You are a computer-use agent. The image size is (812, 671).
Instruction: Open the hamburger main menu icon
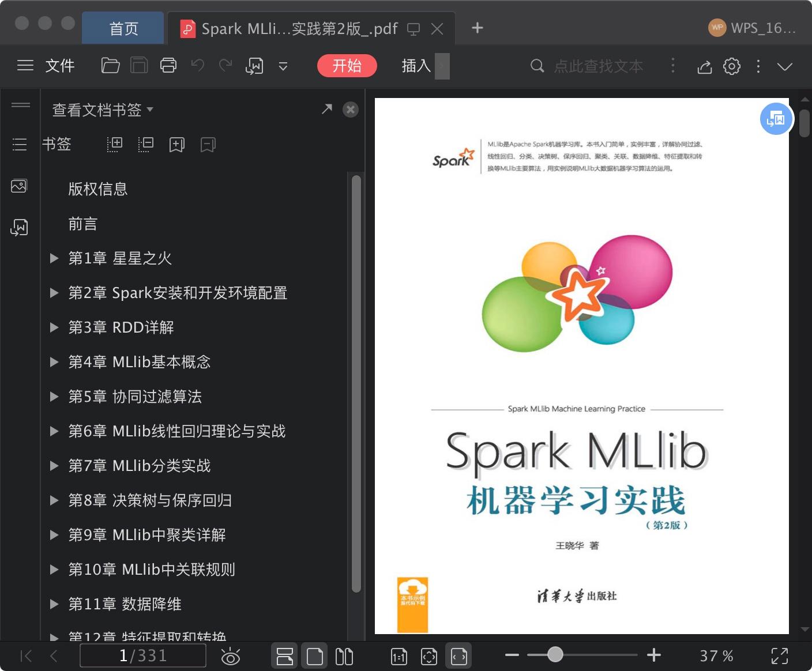coord(25,66)
